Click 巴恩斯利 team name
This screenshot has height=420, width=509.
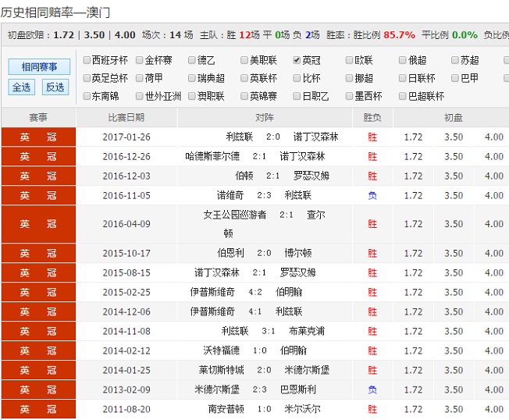point(298,390)
